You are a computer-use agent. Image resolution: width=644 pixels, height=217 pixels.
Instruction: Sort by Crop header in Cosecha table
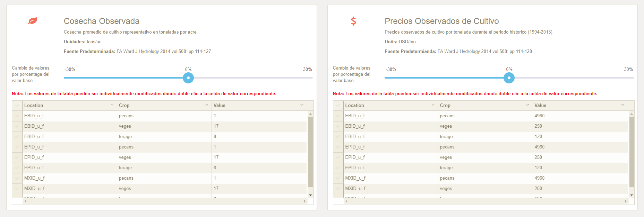pyautogui.click(x=124, y=106)
